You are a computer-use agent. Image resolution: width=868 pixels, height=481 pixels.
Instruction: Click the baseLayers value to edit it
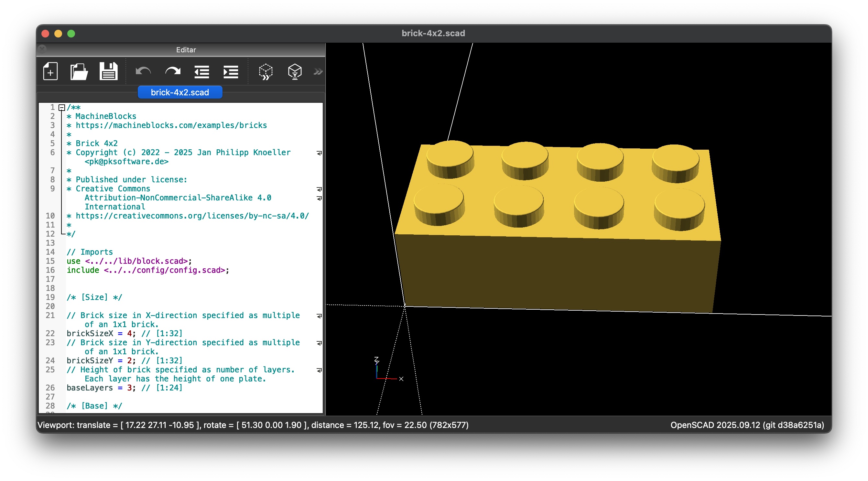point(129,388)
